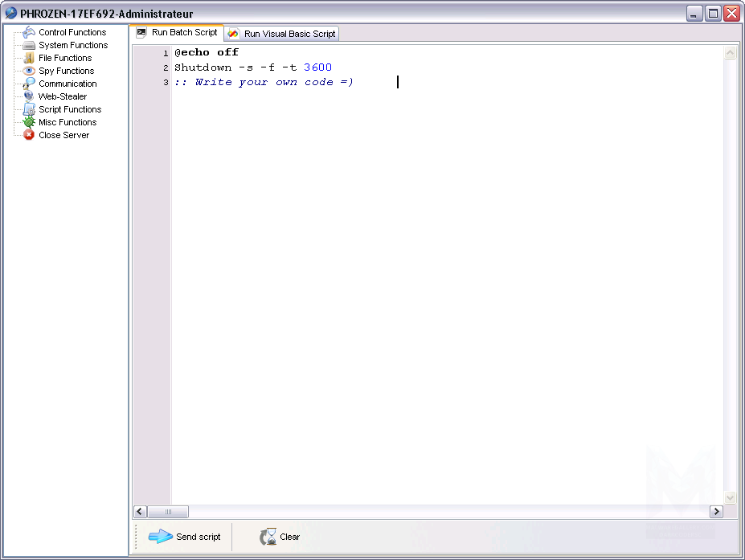Click the Web-Stealer icon
Viewport: 745px width, 560px height.
(29, 96)
